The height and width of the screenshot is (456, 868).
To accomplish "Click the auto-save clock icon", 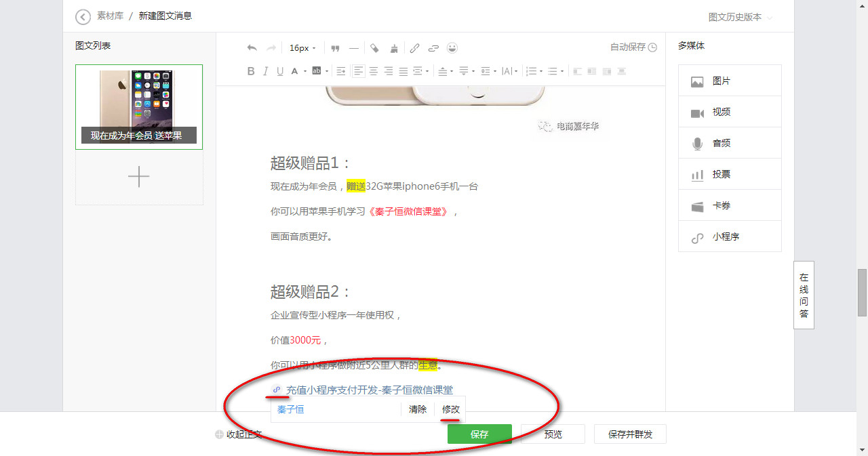I will coord(652,47).
